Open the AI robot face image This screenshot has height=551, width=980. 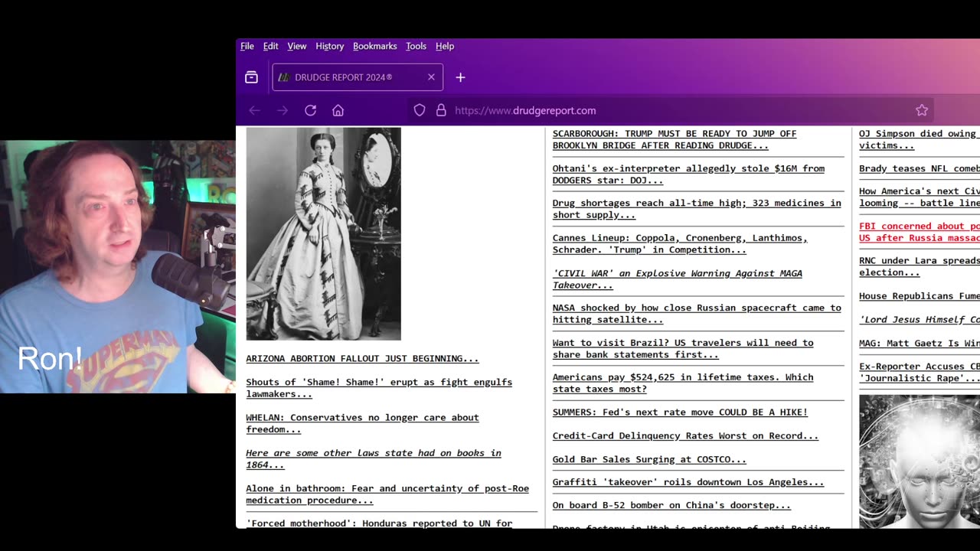pyautogui.click(x=919, y=461)
